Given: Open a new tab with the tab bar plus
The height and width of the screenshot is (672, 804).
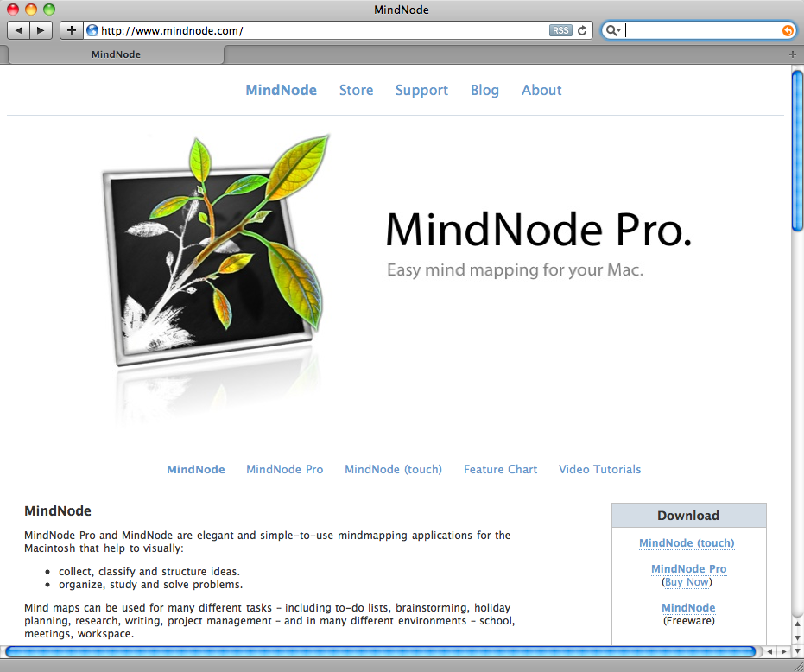Looking at the screenshot, I should pos(792,54).
